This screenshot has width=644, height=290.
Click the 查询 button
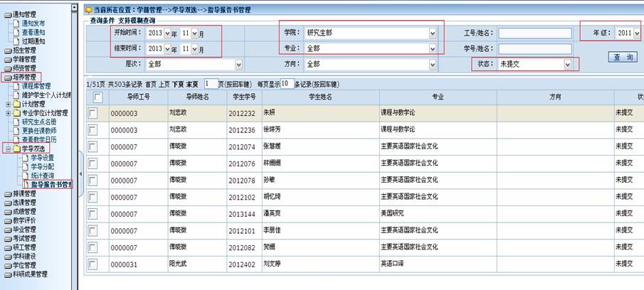pyautogui.click(x=622, y=57)
